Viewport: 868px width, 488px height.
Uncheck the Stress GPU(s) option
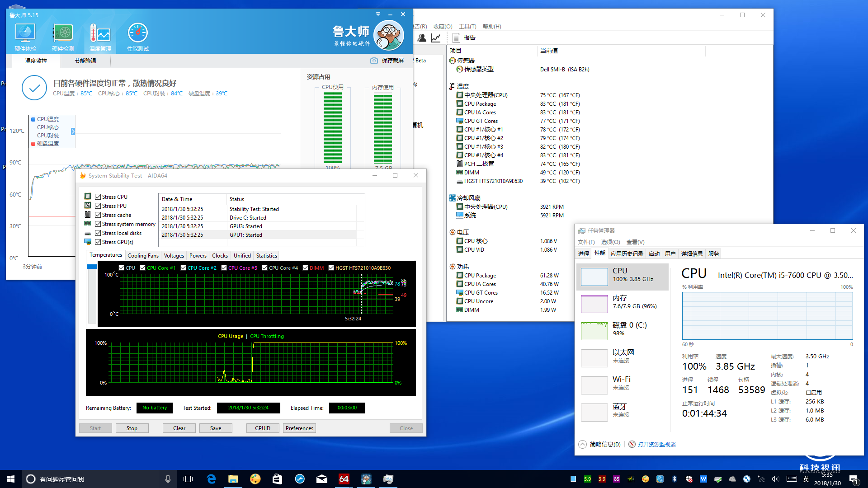tap(98, 242)
